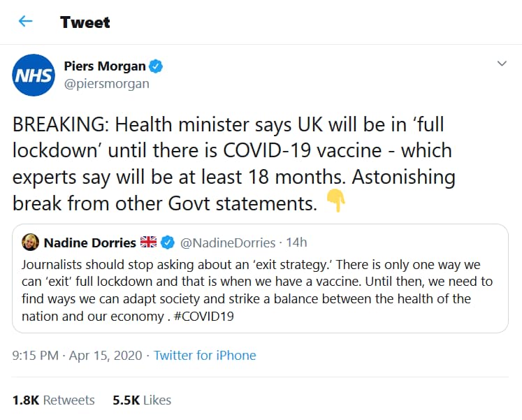This screenshot has height=420, width=522.
Task: Open the NHS profile avatar
Action: click(33, 75)
